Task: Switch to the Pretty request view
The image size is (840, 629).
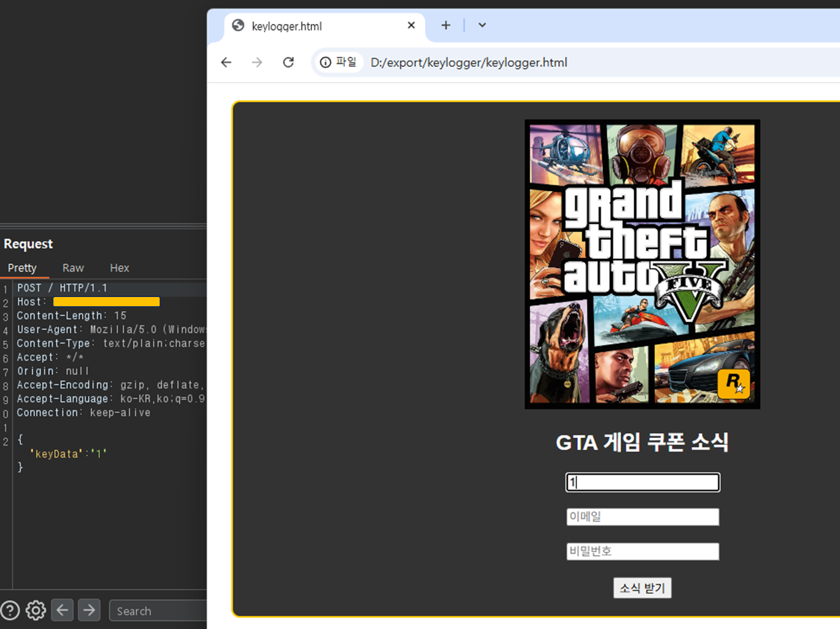Action: click(x=22, y=268)
